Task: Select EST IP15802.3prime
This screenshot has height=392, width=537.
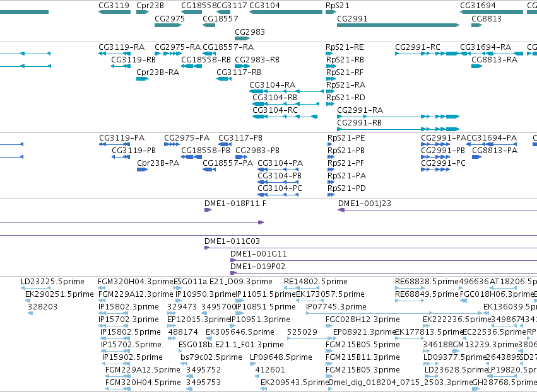Action: pyautogui.click(x=114, y=313)
